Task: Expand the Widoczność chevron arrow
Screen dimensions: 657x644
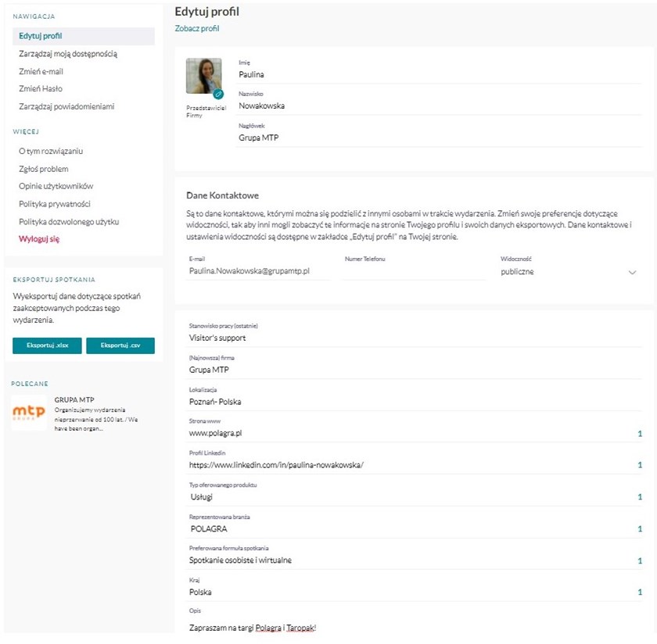Action: (632, 272)
